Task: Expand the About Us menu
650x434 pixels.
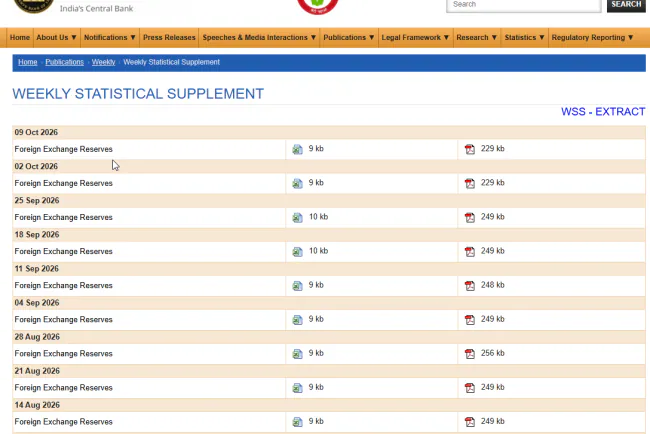Action: (x=56, y=37)
